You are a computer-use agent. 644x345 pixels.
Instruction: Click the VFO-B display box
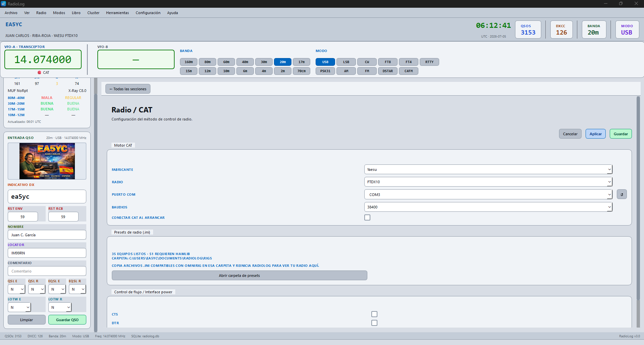coord(136,59)
